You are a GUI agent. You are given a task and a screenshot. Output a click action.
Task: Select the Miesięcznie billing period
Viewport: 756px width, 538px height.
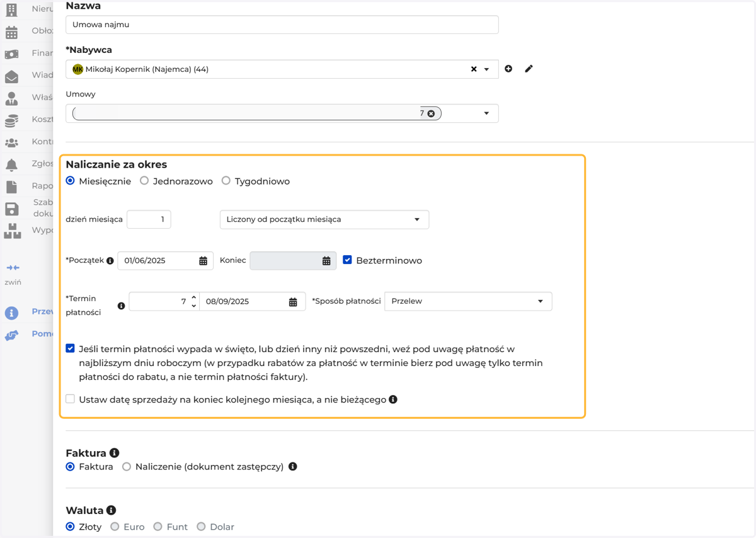70,181
